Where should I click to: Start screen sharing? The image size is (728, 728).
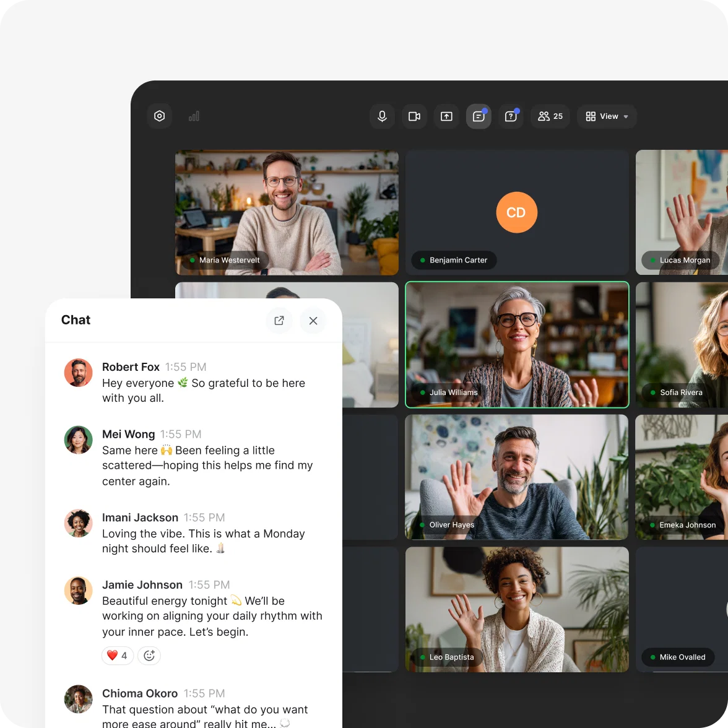446,116
